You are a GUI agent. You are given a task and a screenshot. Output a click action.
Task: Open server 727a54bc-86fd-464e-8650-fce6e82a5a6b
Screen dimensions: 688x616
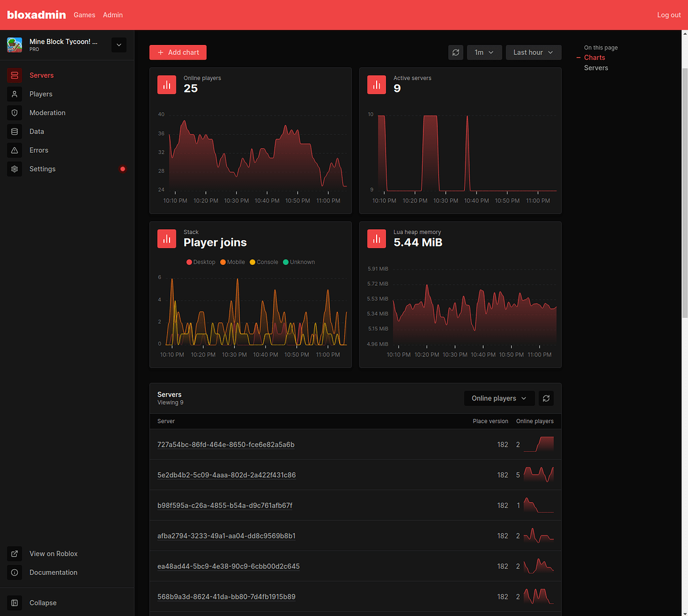[x=226, y=444]
